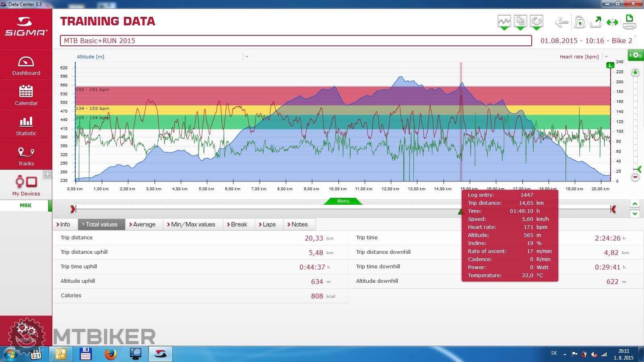Open the Dashboard view in the sidebar
644x362 pixels.
coord(26,65)
